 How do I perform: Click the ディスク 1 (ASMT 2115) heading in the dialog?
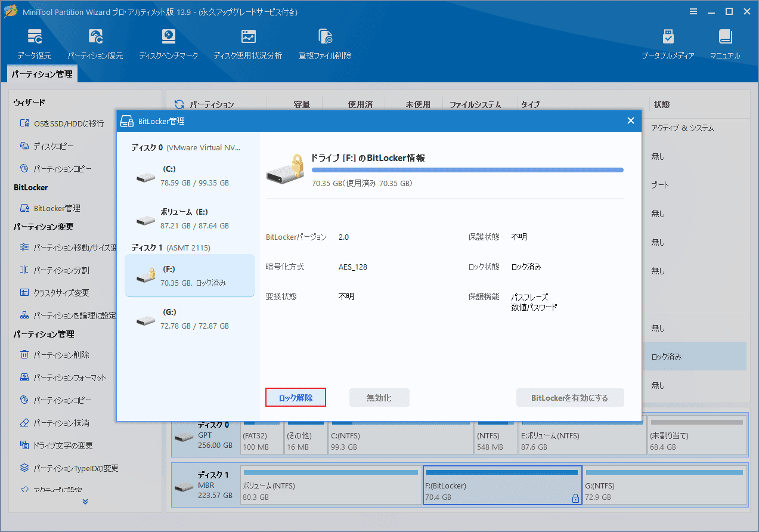[x=171, y=248]
